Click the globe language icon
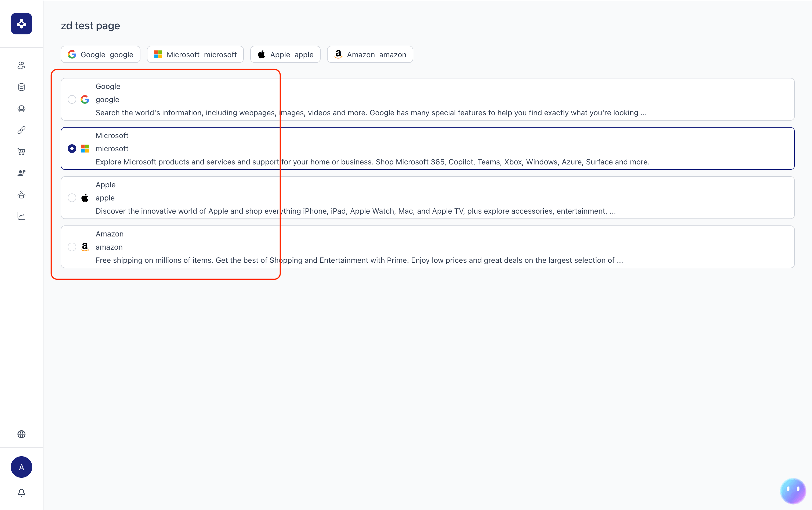The image size is (812, 510). tap(21, 434)
